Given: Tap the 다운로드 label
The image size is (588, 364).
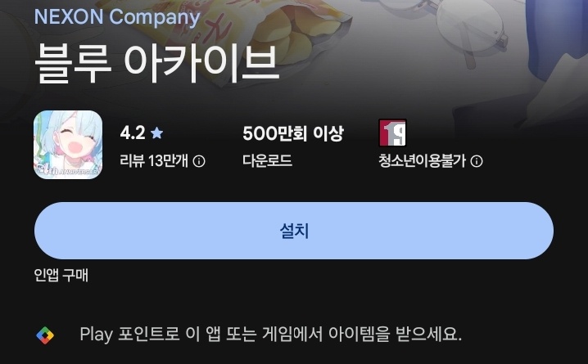Looking at the screenshot, I should pyautogui.click(x=267, y=161).
